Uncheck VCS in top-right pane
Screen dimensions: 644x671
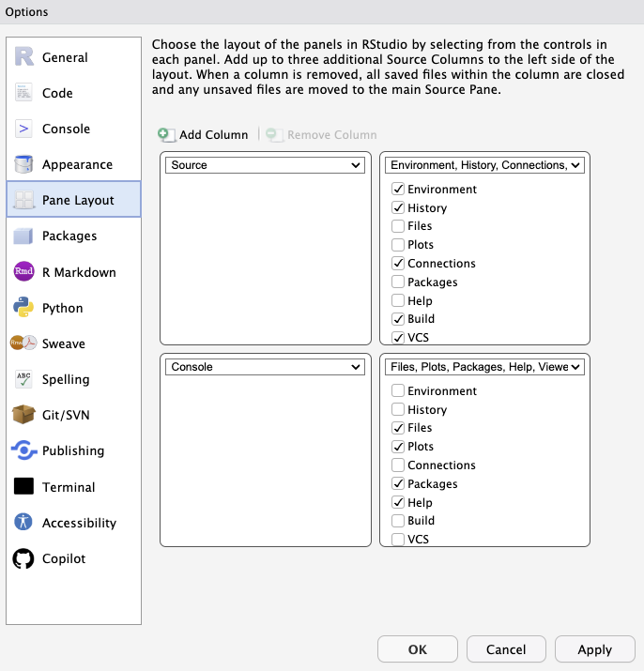[398, 337]
